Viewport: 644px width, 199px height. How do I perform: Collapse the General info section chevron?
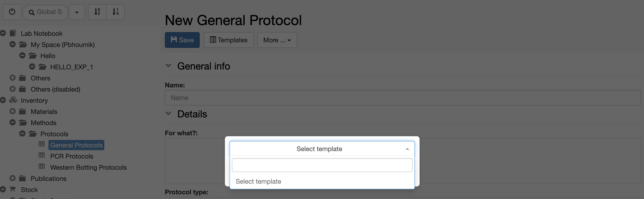[169, 66]
